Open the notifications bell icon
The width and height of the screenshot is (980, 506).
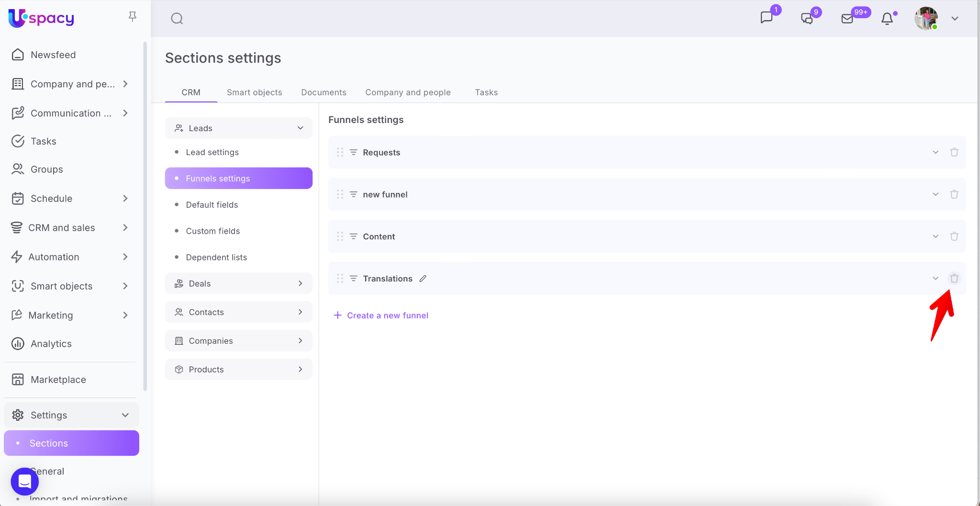[x=887, y=19]
